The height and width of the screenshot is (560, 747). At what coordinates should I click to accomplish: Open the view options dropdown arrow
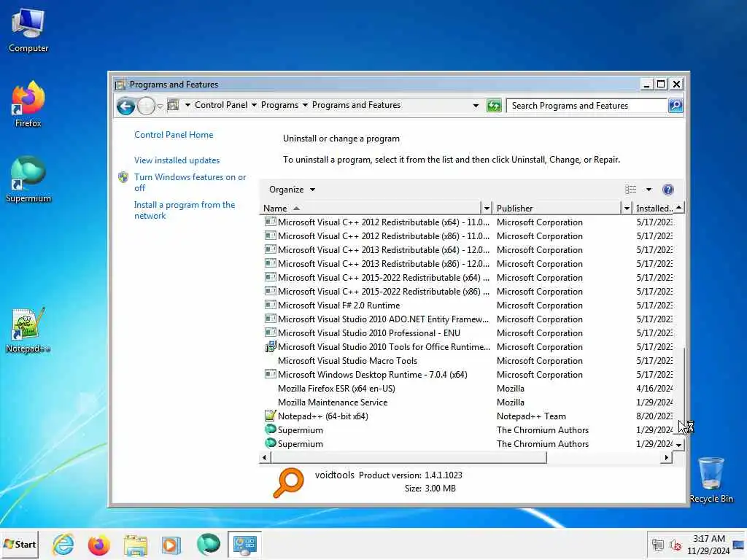tap(649, 190)
